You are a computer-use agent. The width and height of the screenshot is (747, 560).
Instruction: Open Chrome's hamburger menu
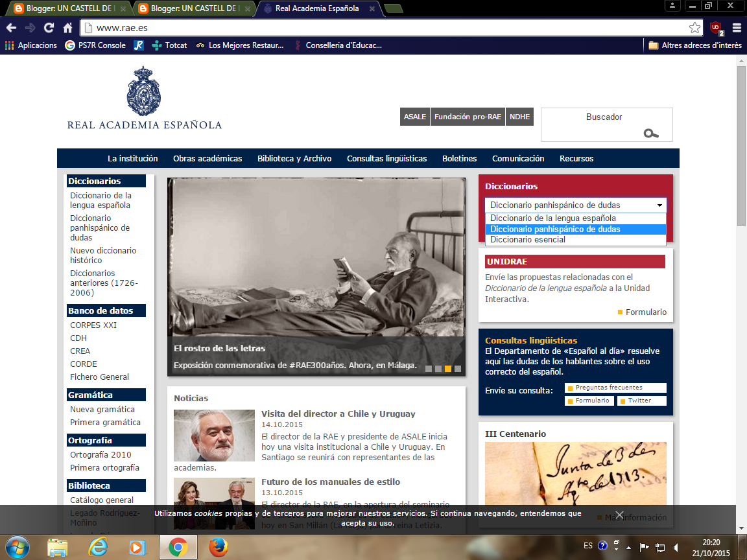coord(735,28)
